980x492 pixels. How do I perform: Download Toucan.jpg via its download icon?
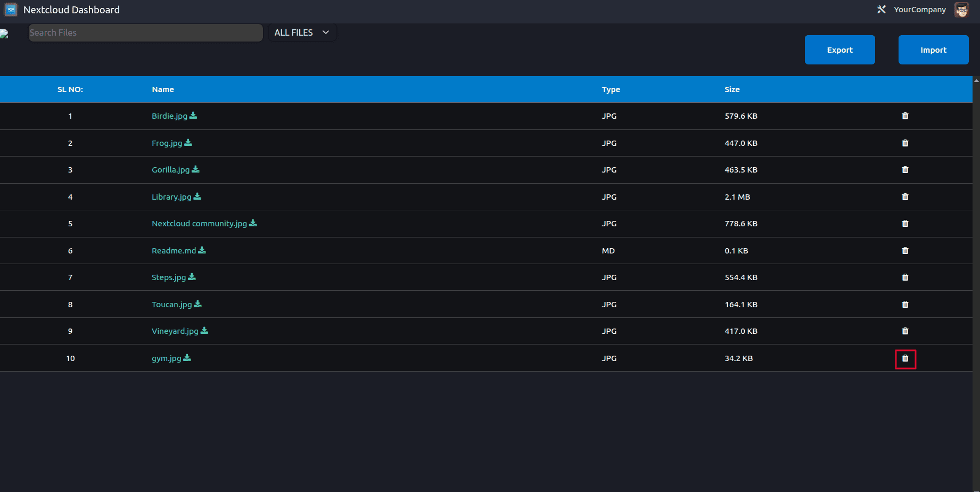click(198, 304)
